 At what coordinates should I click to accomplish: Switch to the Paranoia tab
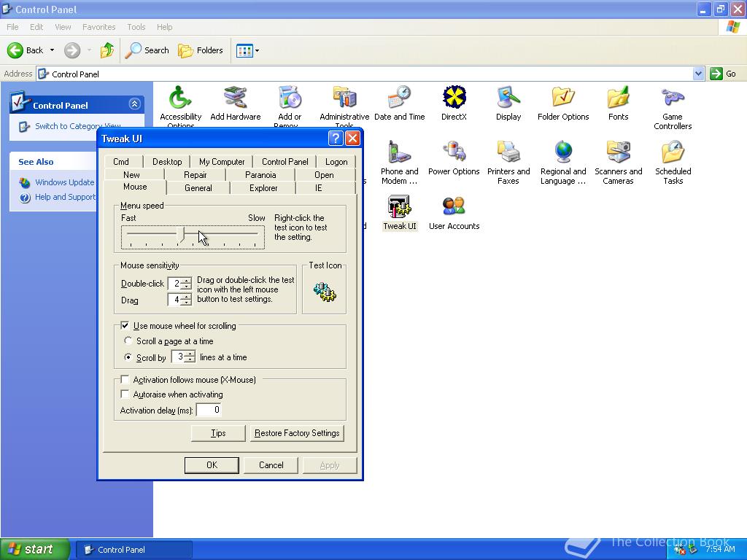pos(260,175)
